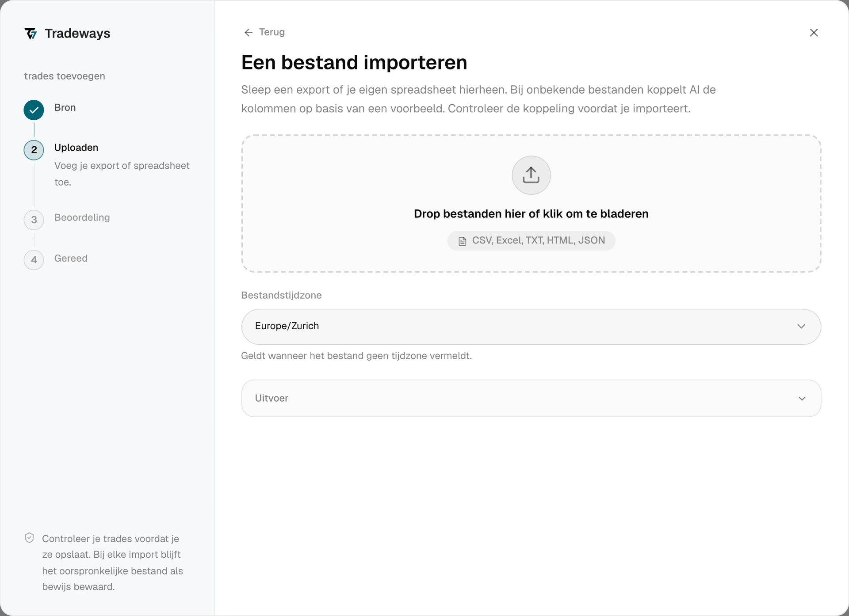Click the upload arrow icon in dropzone
The image size is (849, 616).
531,175
